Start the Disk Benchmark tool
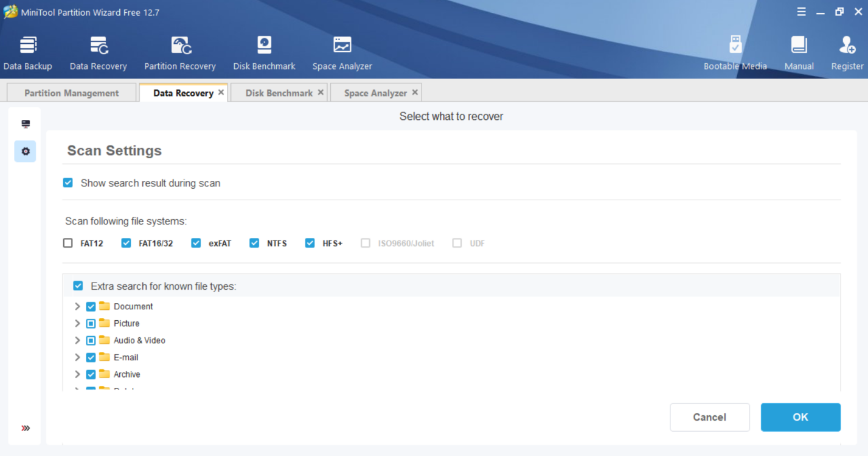Screen dimensions: 868x456 [264, 53]
